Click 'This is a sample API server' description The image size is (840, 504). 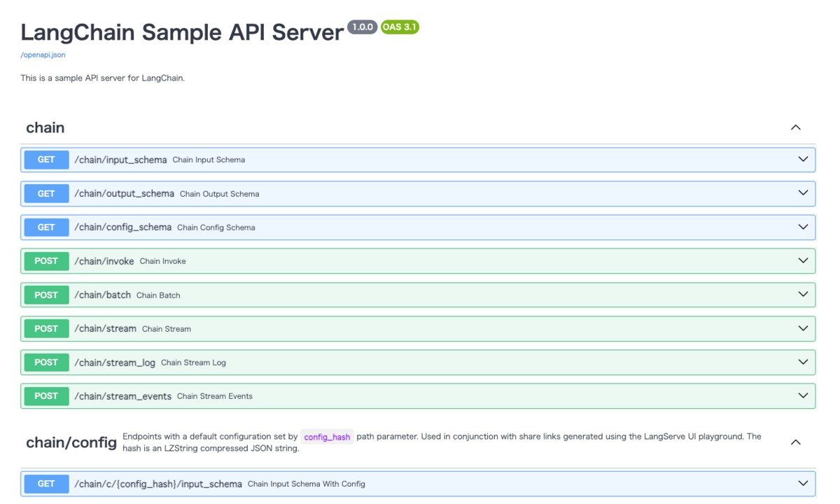pyautogui.click(x=102, y=78)
